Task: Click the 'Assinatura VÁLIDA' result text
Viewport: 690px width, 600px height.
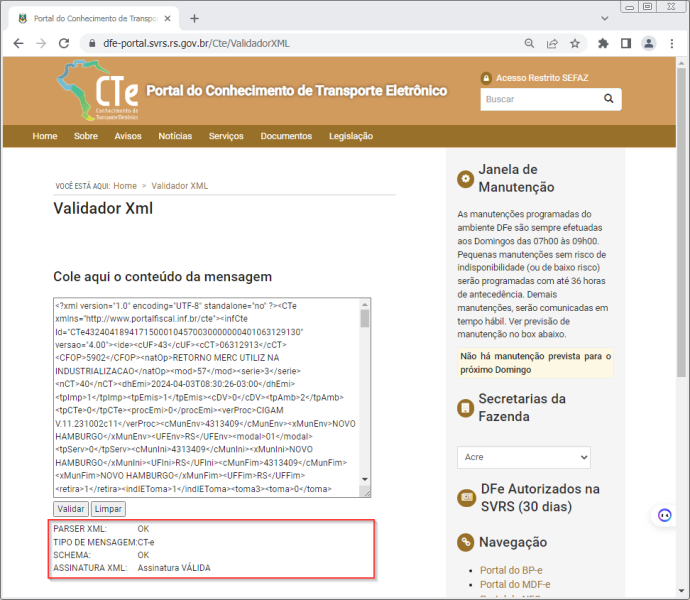Action: point(174,568)
